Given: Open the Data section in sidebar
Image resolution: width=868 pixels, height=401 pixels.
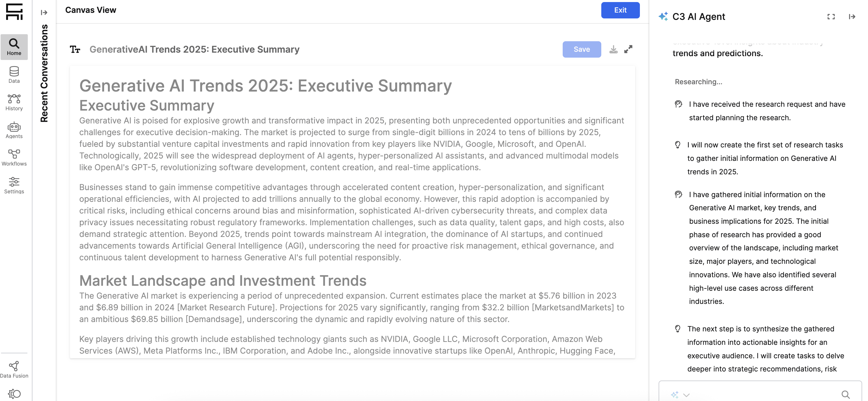Looking at the screenshot, I should pos(14,75).
